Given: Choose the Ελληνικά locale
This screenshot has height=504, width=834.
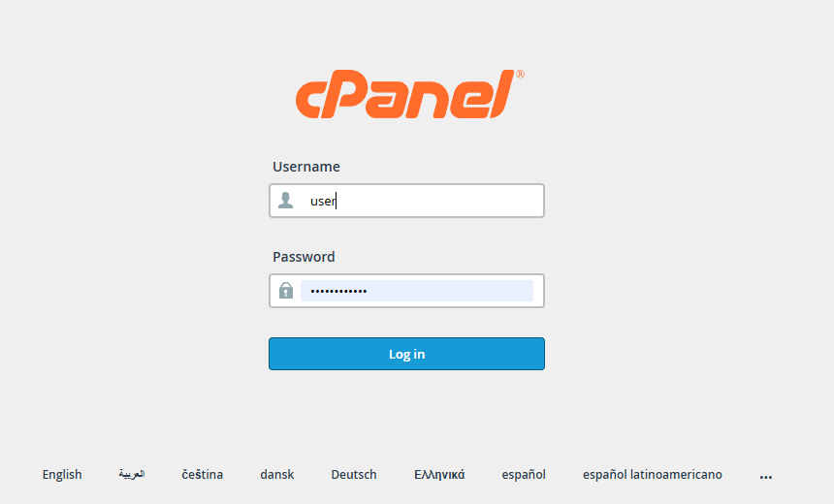Looking at the screenshot, I should coord(439,475).
